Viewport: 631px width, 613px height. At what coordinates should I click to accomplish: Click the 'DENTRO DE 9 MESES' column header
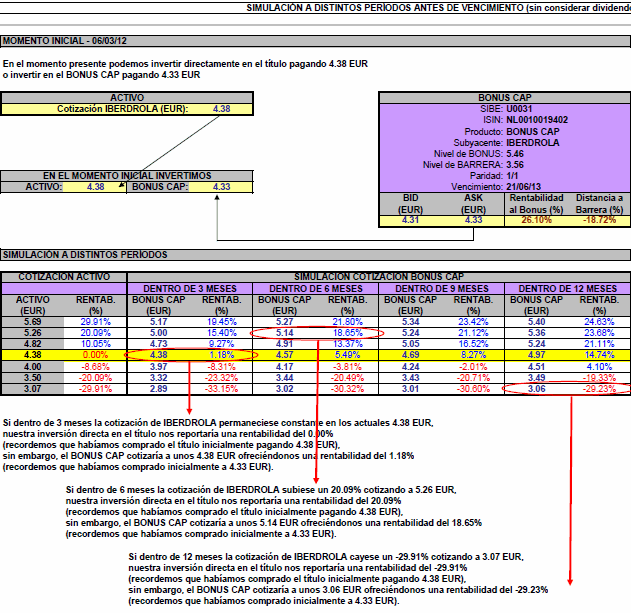[x=442, y=289]
